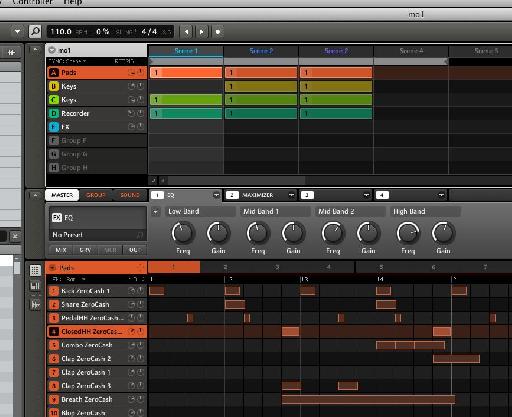Open the High Band parameter page

pyautogui.click(x=425, y=211)
